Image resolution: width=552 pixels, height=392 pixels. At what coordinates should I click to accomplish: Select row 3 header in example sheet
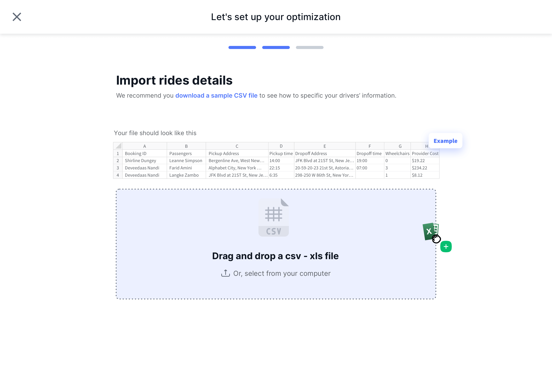[x=118, y=168]
